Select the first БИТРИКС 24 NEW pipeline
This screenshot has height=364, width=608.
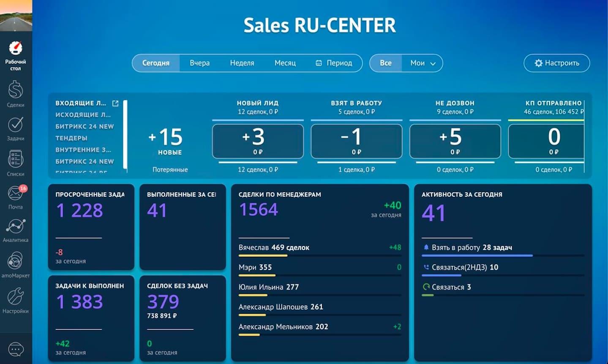pos(85,126)
